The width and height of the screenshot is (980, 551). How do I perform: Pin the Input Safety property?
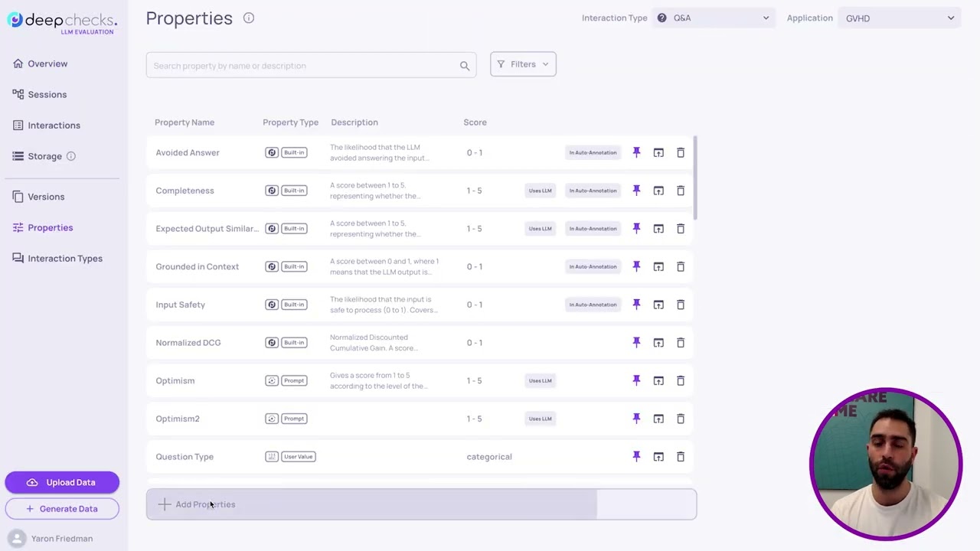pyautogui.click(x=636, y=305)
